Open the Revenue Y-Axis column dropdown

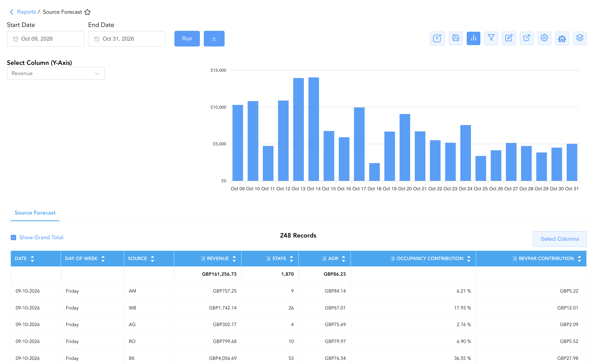tap(56, 73)
